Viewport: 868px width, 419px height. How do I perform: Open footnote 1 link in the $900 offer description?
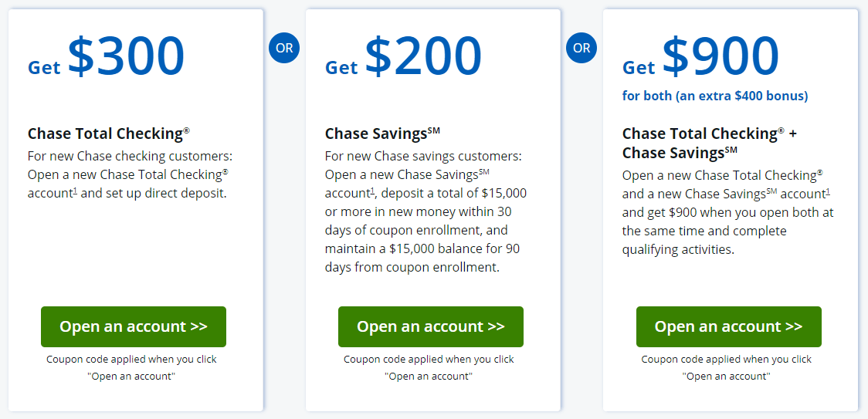[828, 191]
